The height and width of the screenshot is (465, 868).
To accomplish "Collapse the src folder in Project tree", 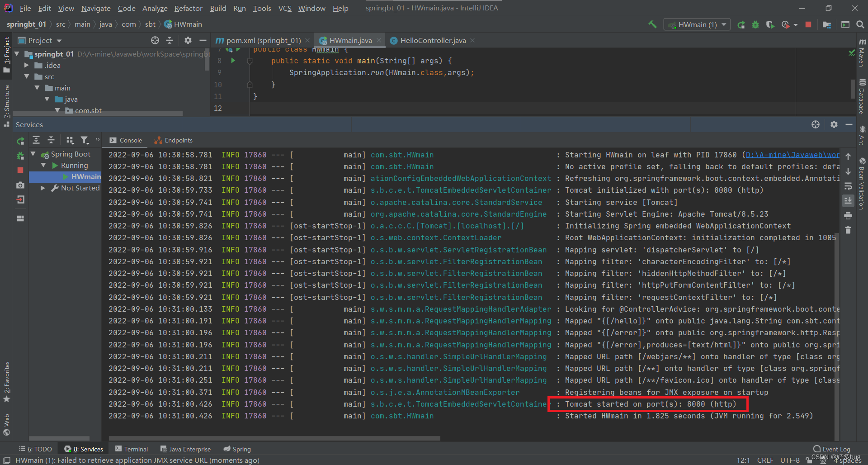I will point(27,76).
